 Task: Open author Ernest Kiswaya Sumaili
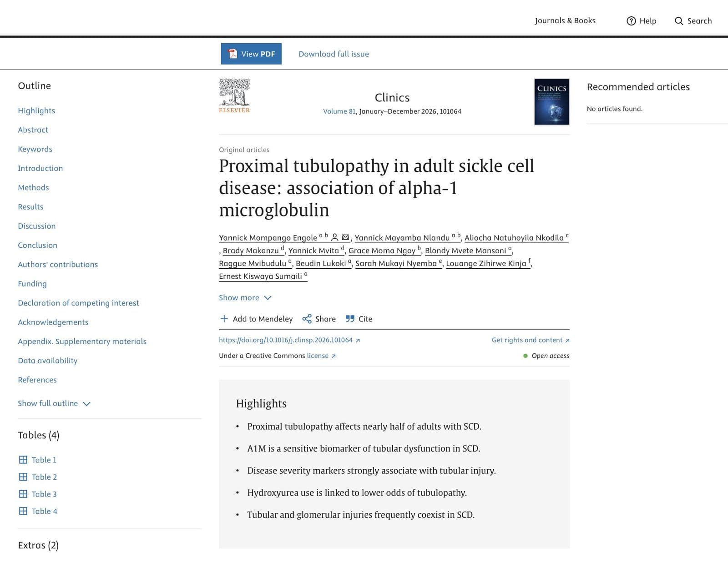[263, 276]
